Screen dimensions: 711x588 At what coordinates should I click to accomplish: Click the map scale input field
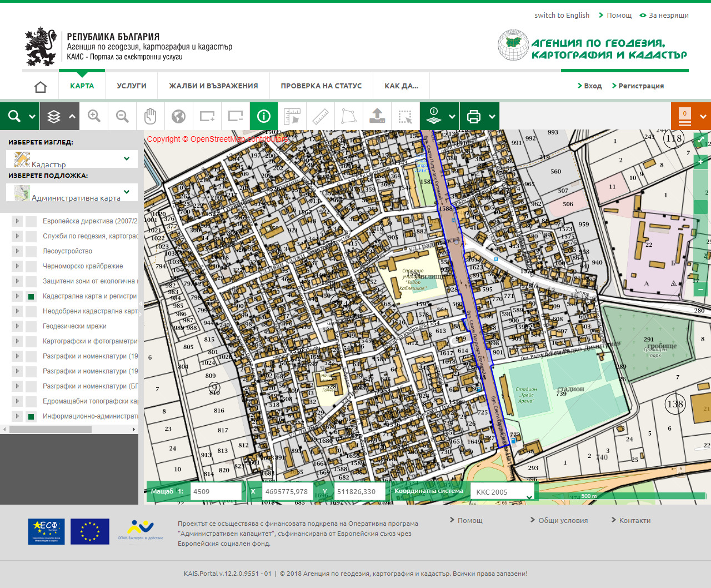(x=216, y=491)
